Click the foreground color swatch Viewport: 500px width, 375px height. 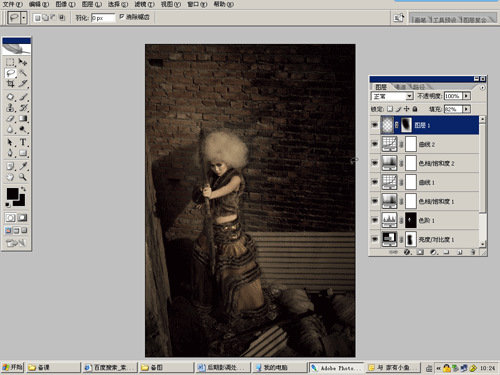pos(12,194)
